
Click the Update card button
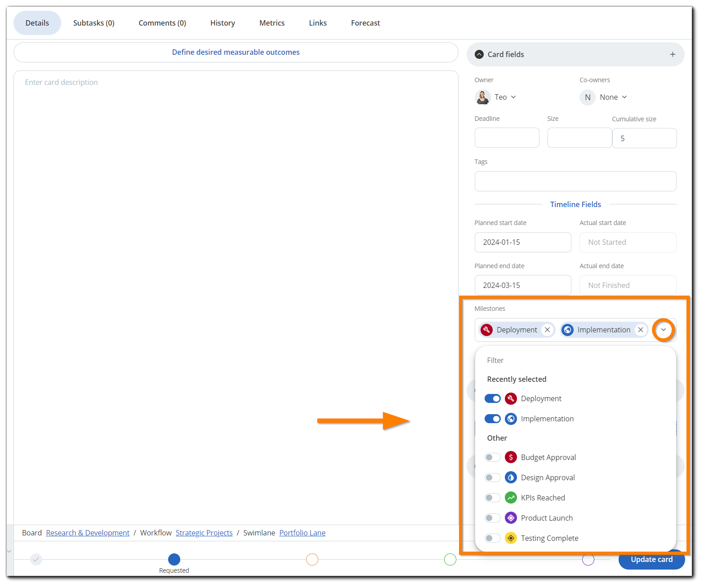pos(652,559)
